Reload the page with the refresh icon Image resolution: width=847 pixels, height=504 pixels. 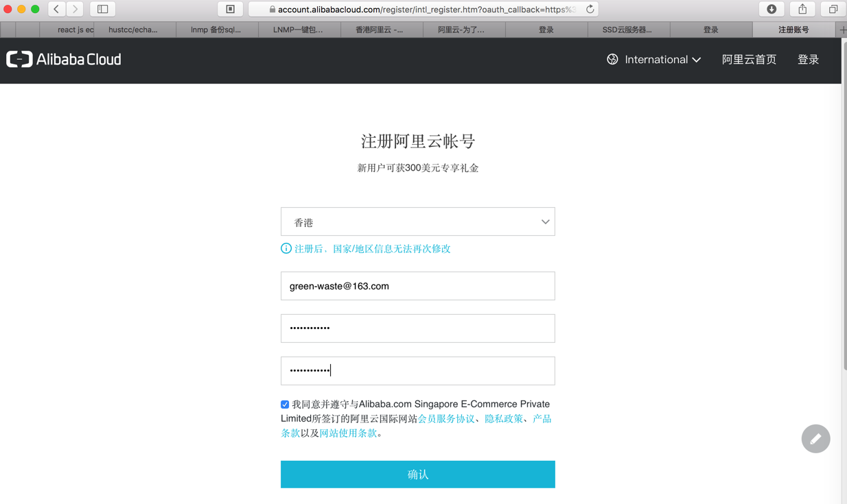tap(590, 9)
